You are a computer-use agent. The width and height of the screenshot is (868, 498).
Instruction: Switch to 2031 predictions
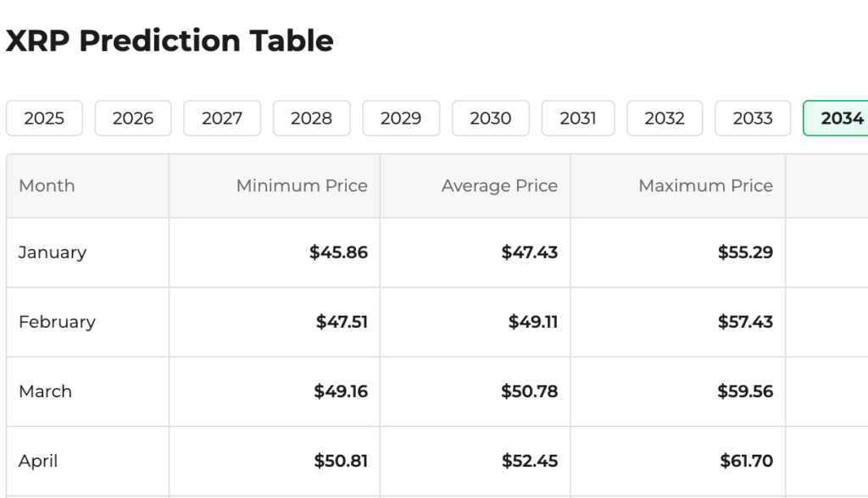(x=578, y=119)
